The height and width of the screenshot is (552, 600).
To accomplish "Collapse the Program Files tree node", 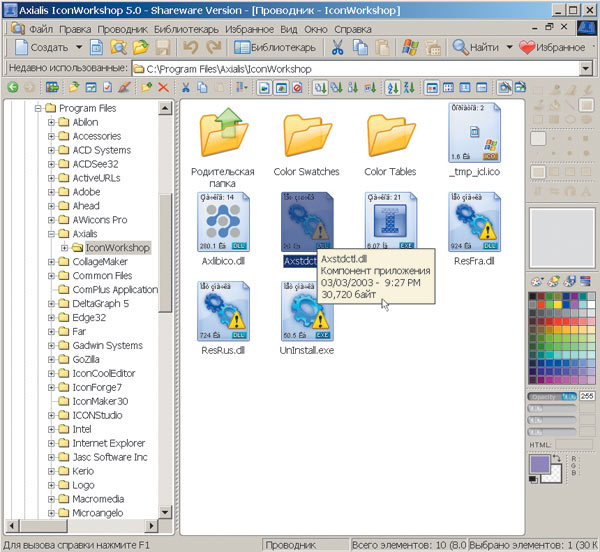I will [38, 108].
